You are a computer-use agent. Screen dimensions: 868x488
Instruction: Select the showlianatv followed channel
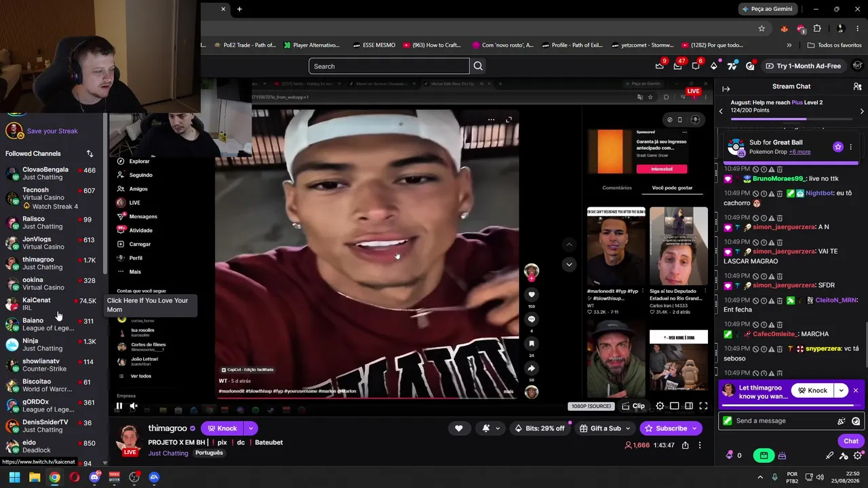point(51,365)
